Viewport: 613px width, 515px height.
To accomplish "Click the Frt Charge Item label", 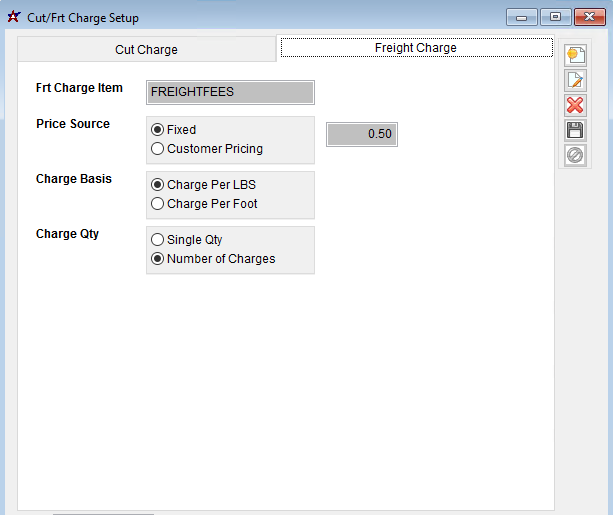I will click(x=79, y=88).
